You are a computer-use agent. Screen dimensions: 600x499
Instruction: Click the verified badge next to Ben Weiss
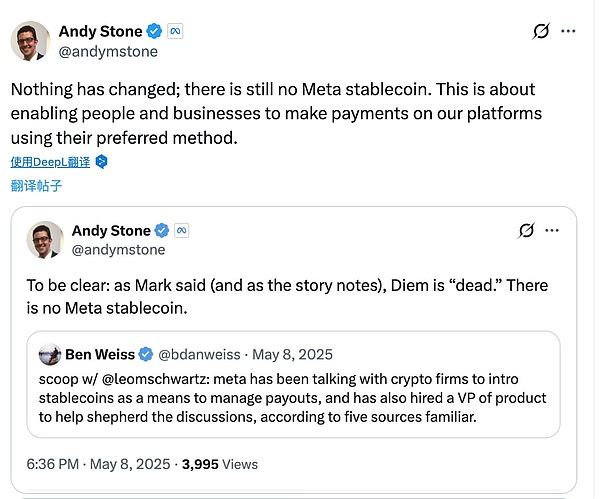[146, 354]
